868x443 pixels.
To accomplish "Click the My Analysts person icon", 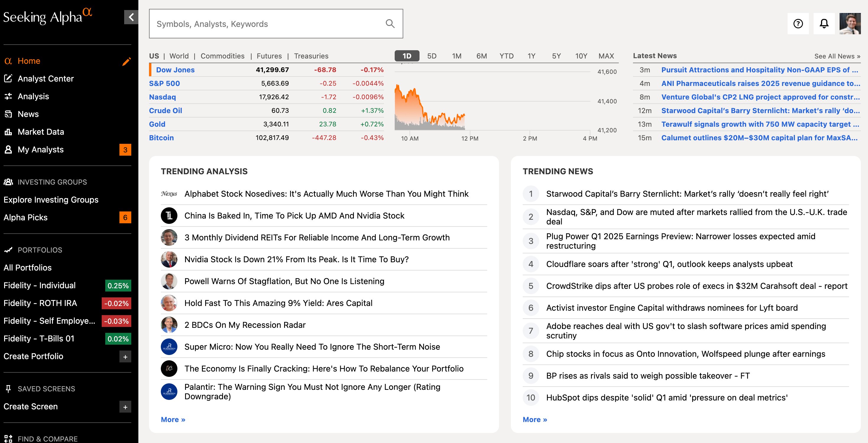I will tap(8, 149).
